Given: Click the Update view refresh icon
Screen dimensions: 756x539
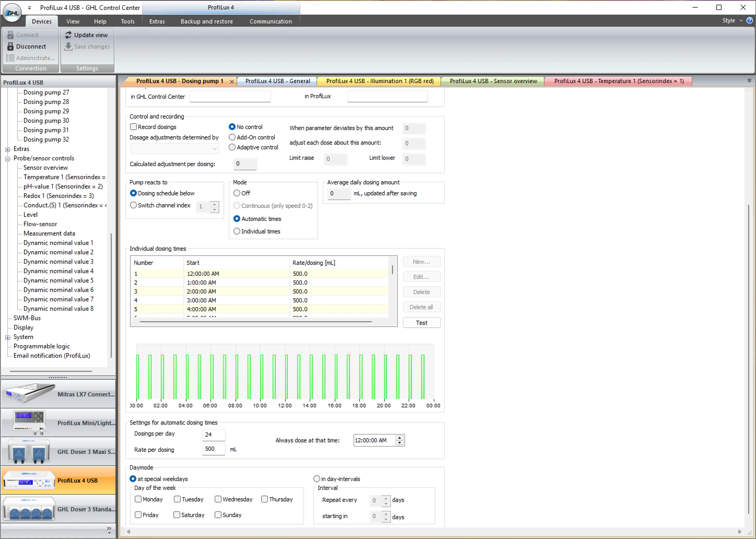Looking at the screenshot, I should pos(68,35).
